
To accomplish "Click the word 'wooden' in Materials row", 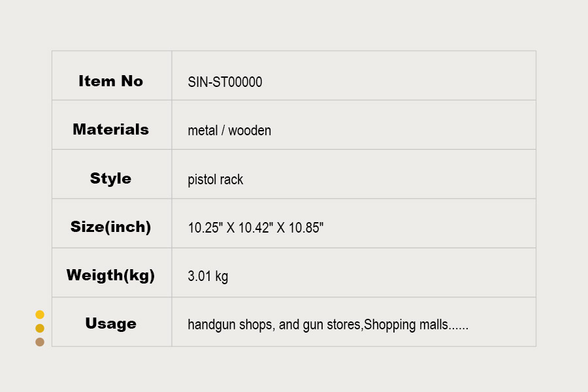I will (250, 131).
